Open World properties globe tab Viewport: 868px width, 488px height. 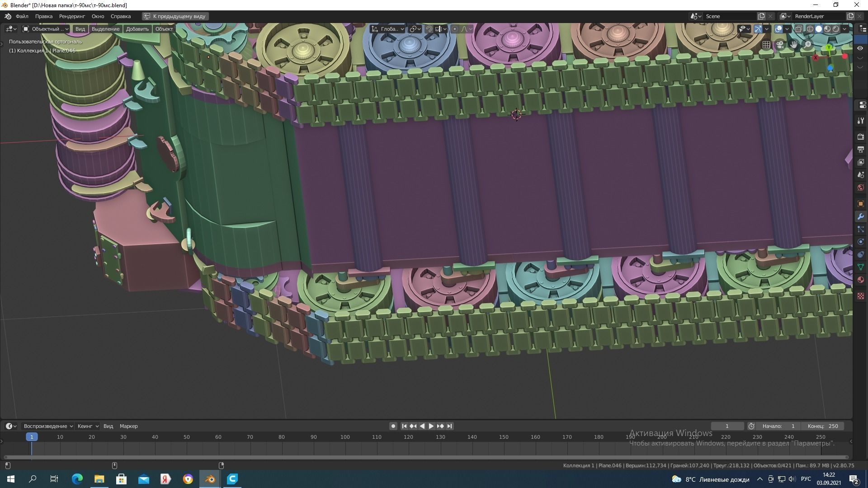click(x=860, y=188)
